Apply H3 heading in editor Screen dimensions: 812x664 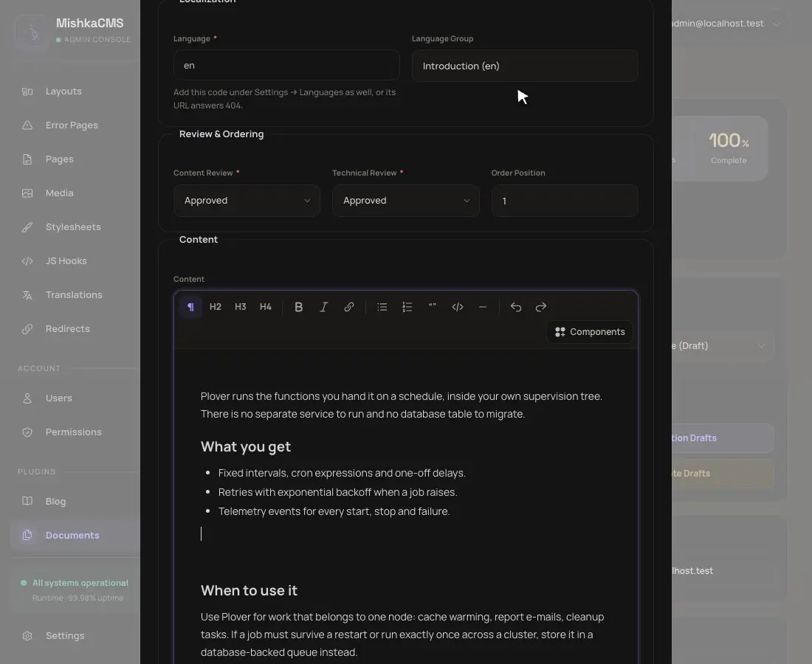[241, 307]
